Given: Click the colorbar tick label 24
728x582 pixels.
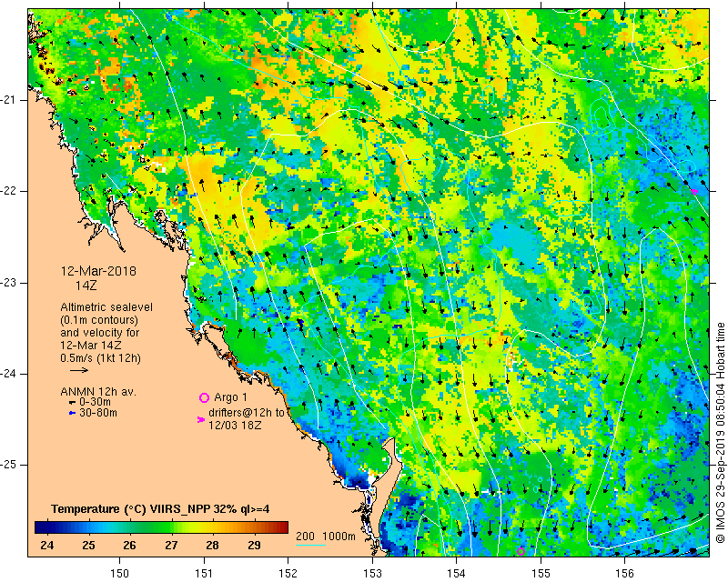Looking at the screenshot, I should point(47,545).
